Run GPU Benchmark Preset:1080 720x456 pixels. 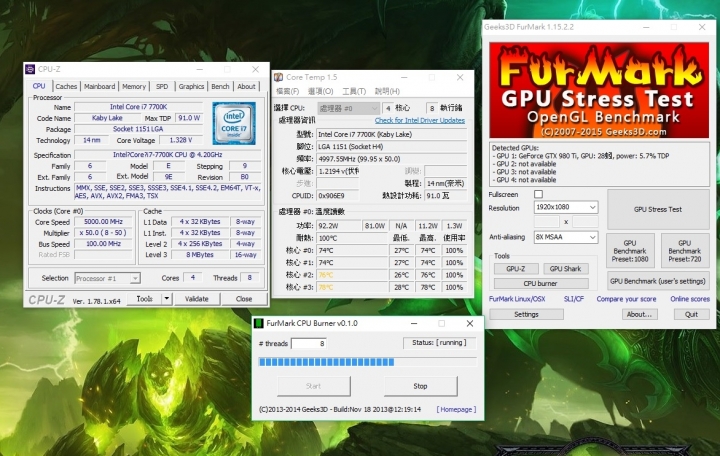coord(630,251)
